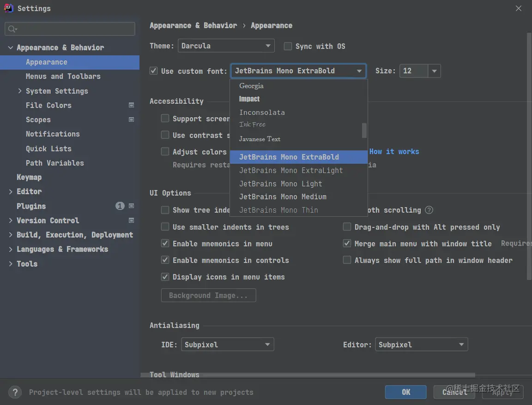
Task: Choose JetBrains Mono Thin font
Action: point(299,210)
